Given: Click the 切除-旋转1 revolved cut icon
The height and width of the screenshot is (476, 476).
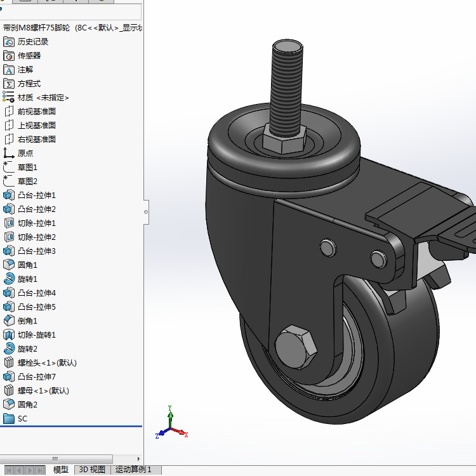Looking at the screenshot, I should point(9,335).
